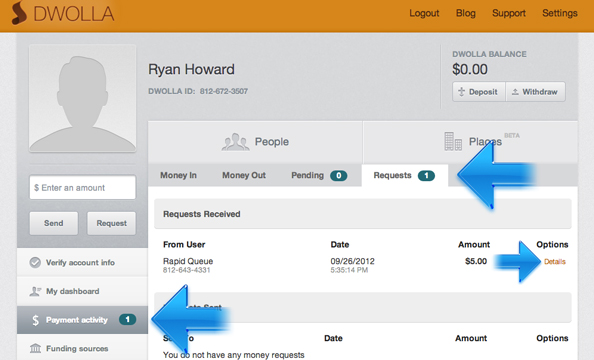Open account Settings
This screenshot has height=360, width=594.
point(560,13)
